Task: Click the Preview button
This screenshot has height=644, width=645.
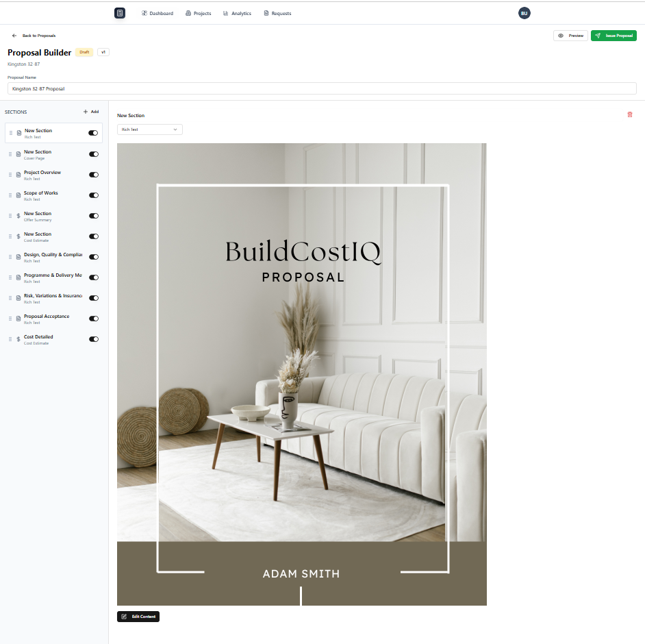Action: point(570,36)
